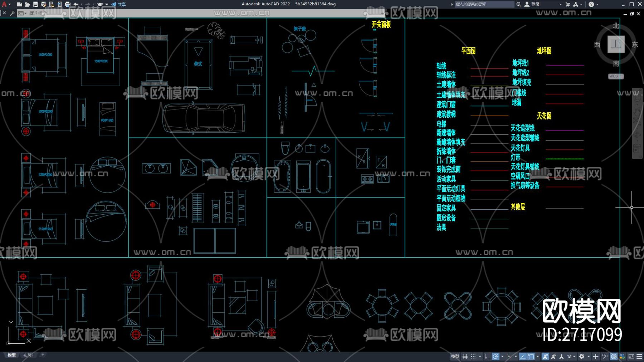Toggle ortho mode in status bar
The width and height of the screenshot is (644, 362).
click(487, 356)
